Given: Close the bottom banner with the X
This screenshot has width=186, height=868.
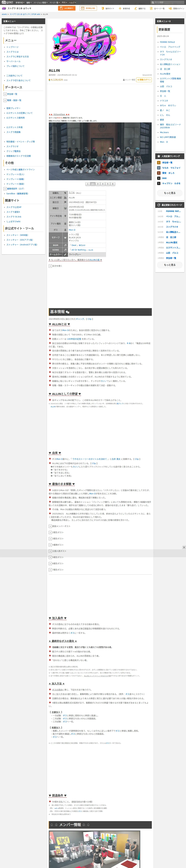Looking at the screenshot, I should click(184, 548).
